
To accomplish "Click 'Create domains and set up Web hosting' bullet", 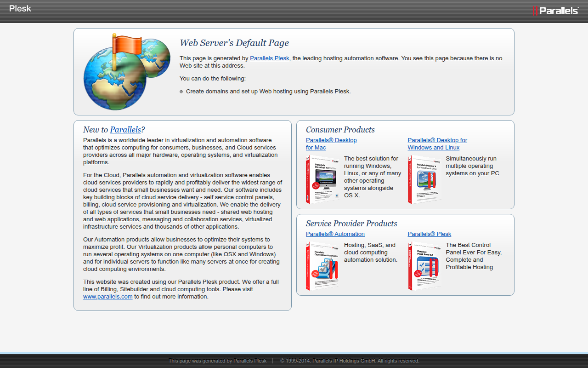I will (268, 92).
